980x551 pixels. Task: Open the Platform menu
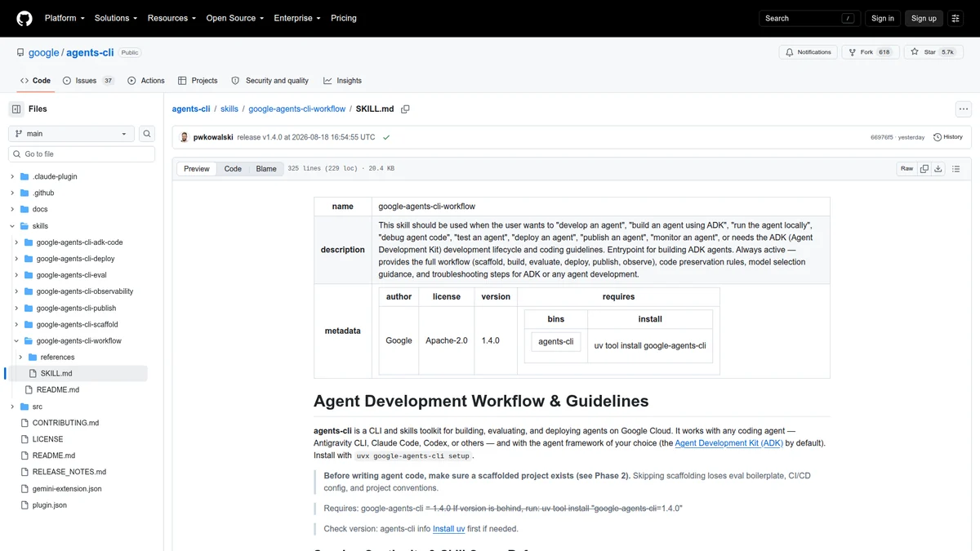[x=65, y=18]
